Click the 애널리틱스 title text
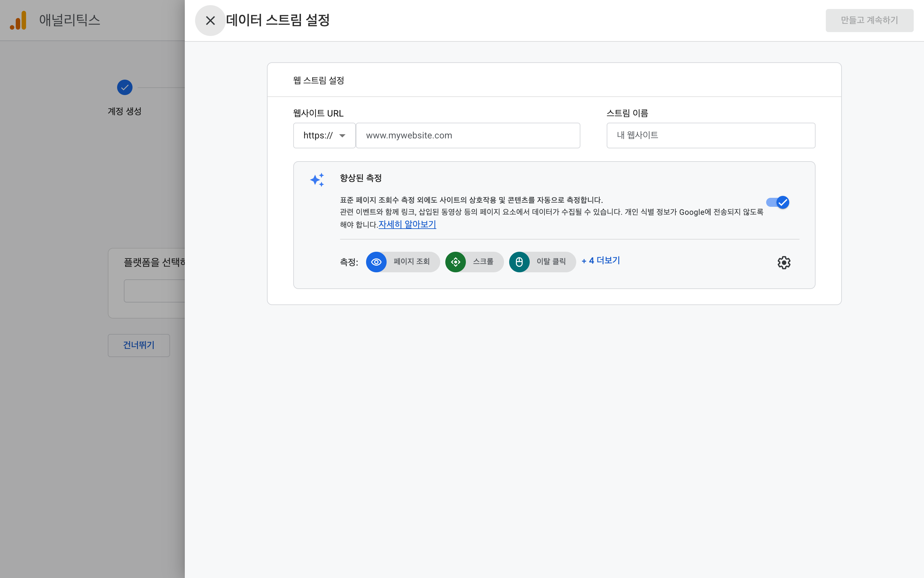This screenshot has width=924, height=578. [70, 20]
